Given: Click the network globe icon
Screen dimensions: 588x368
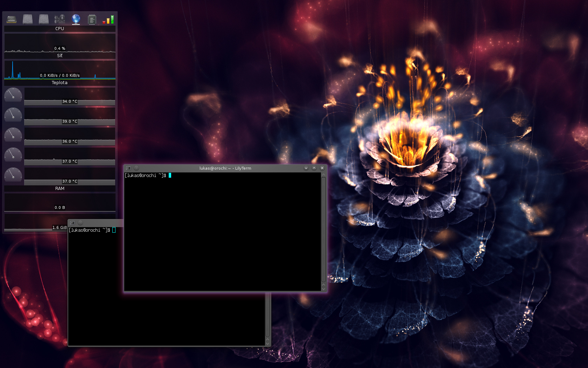Looking at the screenshot, I should tap(76, 19).
